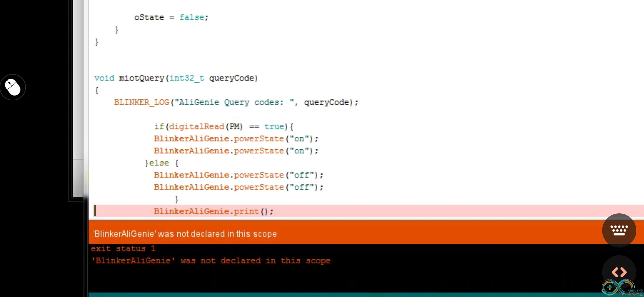This screenshot has width=644, height=297.
Task: Select the left arrow navigation icon
Action: (616, 272)
